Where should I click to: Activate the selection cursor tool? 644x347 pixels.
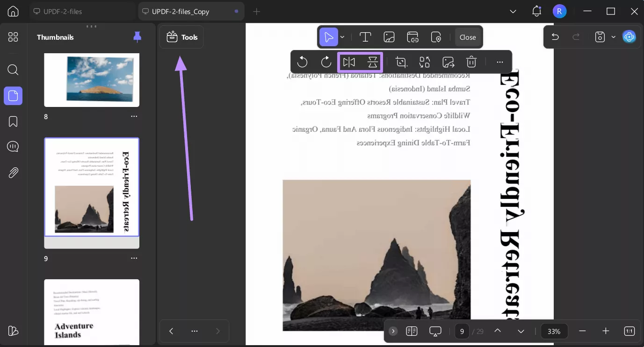pyautogui.click(x=329, y=37)
